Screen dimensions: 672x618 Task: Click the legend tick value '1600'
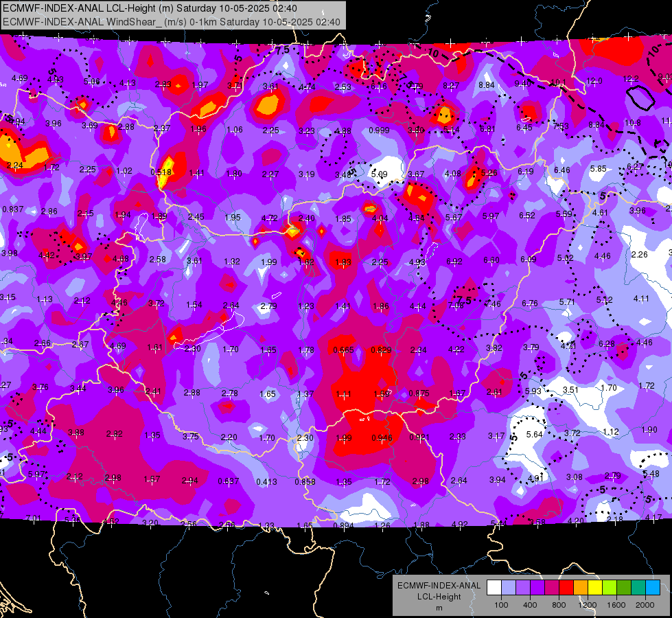pyautogui.click(x=616, y=605)
